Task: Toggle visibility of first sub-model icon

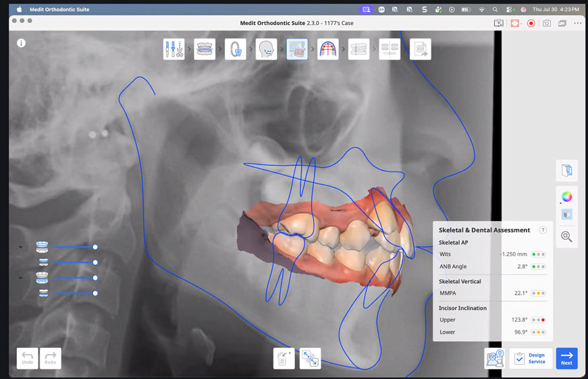Action: pyautogui.click(x=43, y=262)
